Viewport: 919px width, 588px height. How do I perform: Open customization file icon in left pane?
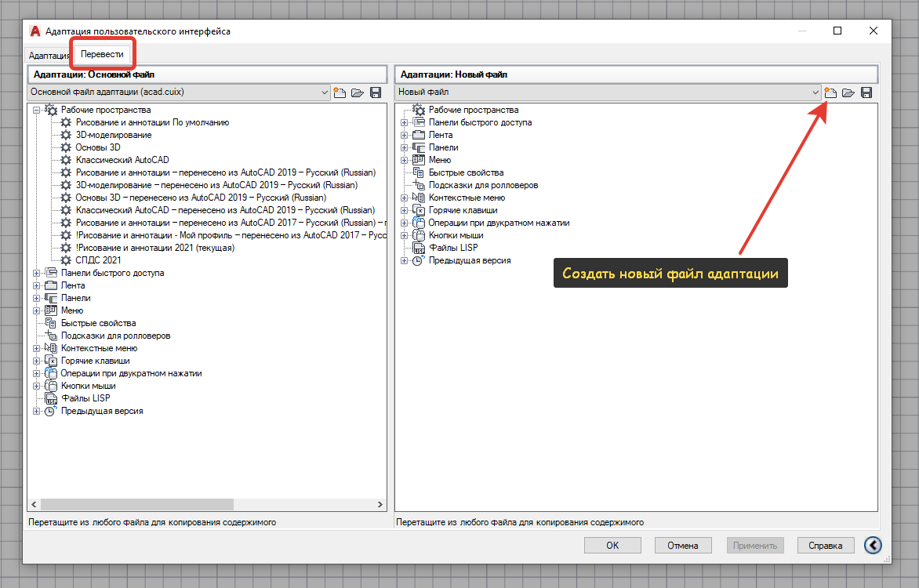[x=358, y=93]
